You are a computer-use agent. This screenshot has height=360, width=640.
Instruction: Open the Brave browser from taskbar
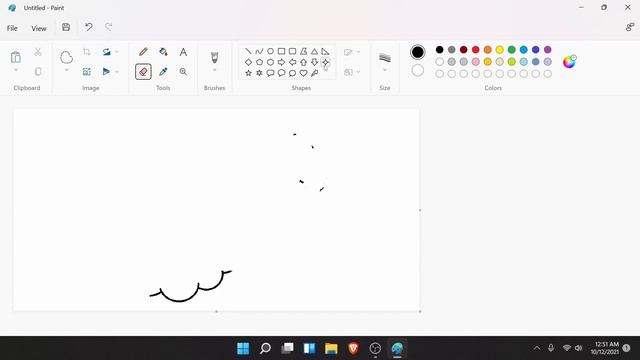(353, 348)
